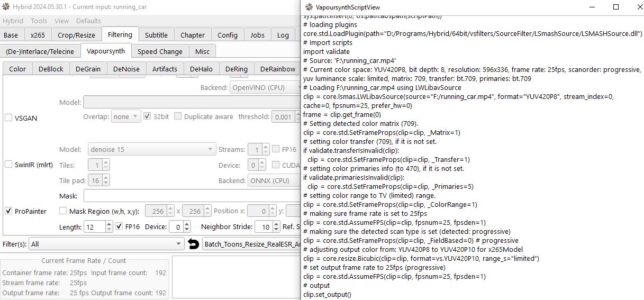Viewport: 644px width, 300px height.
Task: Click the Hybrid app icon in title bar
Action: click(x=6, y=7)
